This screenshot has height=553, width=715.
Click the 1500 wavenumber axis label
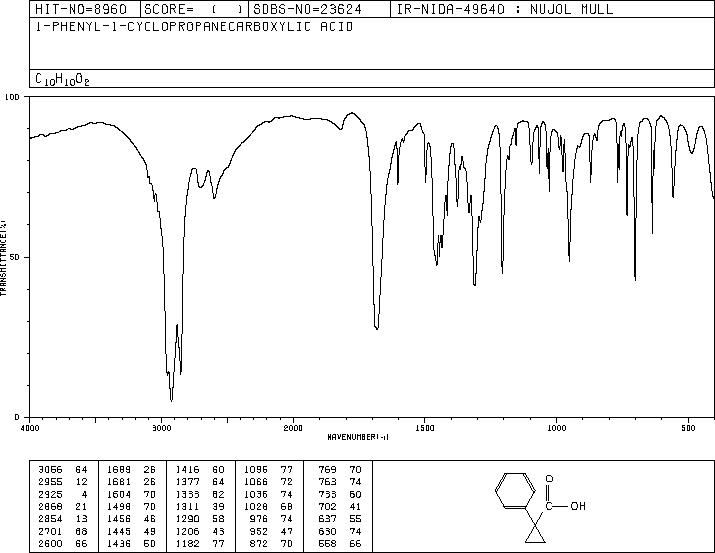coord(425,428)
